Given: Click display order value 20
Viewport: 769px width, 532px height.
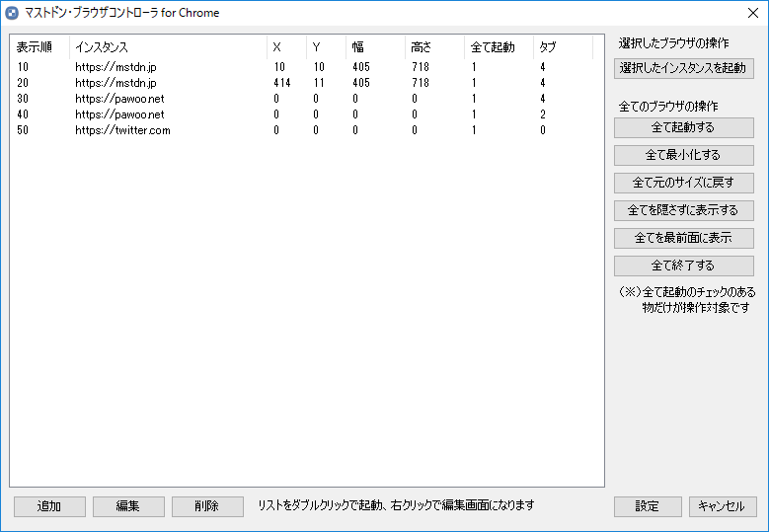Looking at the screenshot, I should 23,83.
